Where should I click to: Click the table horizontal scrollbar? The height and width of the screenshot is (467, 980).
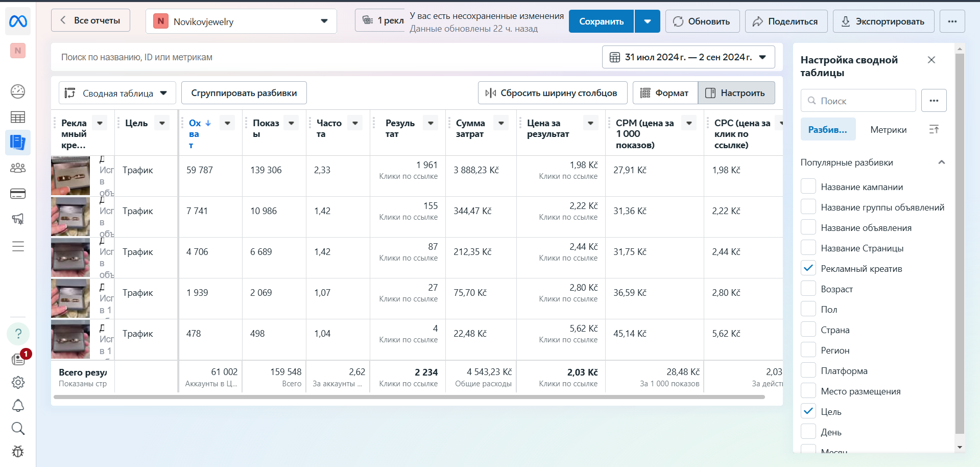[409, 397]
